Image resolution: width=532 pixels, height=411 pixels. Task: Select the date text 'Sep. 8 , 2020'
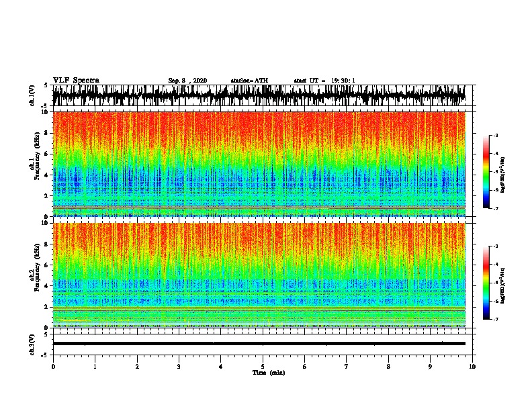(187, 81)
